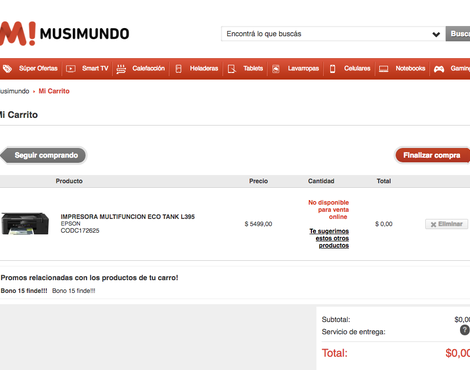Click the 'Subtotal:' label

point(336,320)
